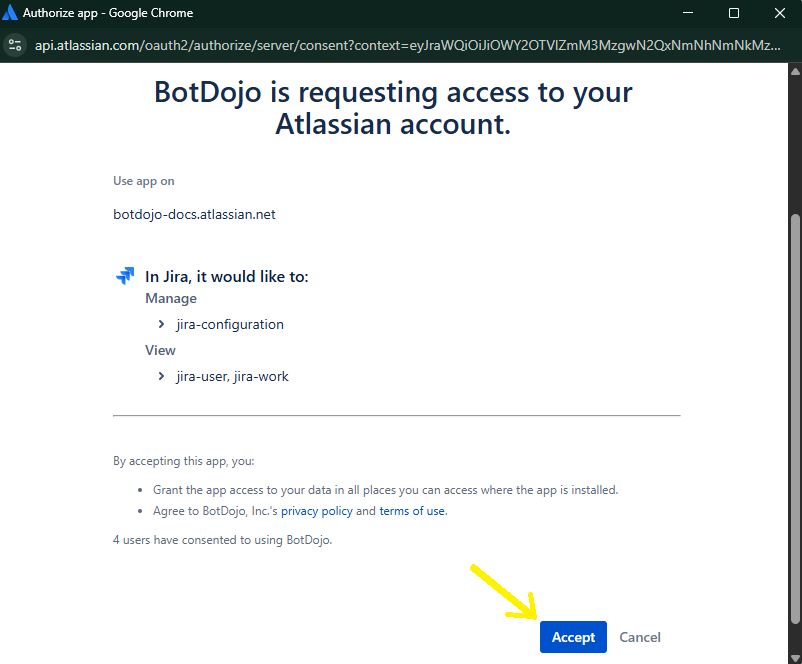Screen dimensions: 802x664
Task: Close the Authorize app window
Action: (779, 13)
